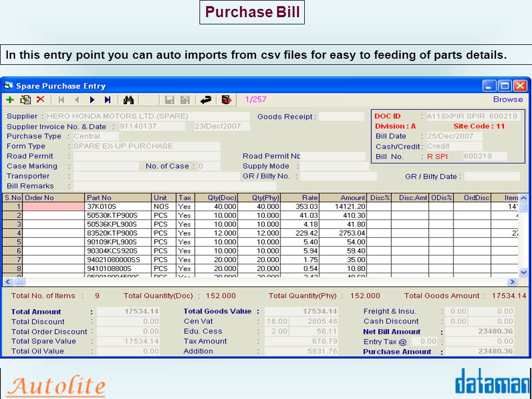Click the Browse link
532x399 pixels.
(x=508, y=99)
